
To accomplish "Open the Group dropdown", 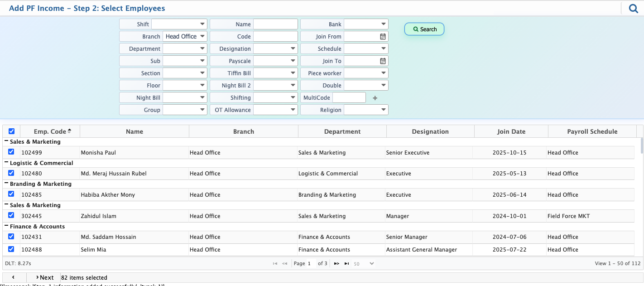I will tap(185, 110).
